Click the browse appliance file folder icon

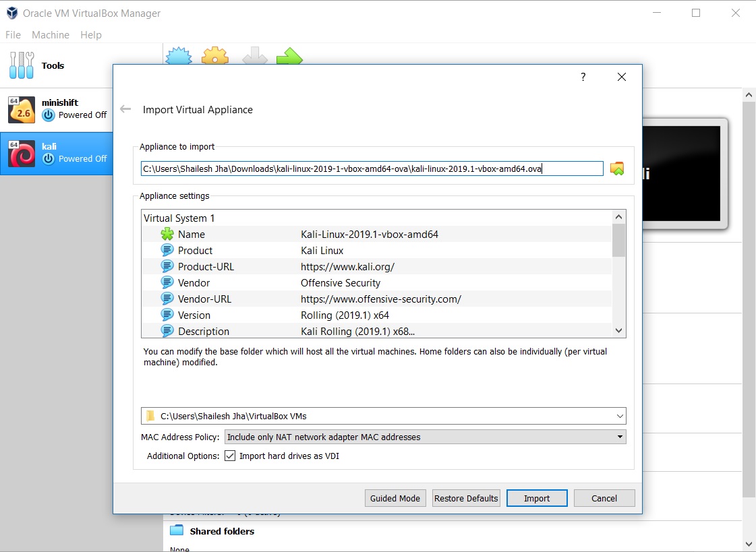point(617,168)
